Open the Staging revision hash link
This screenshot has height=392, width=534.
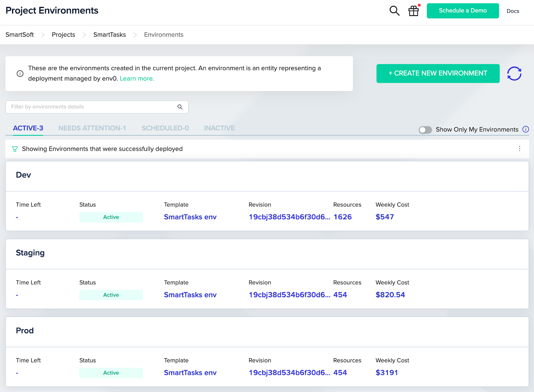pos(289,295)
